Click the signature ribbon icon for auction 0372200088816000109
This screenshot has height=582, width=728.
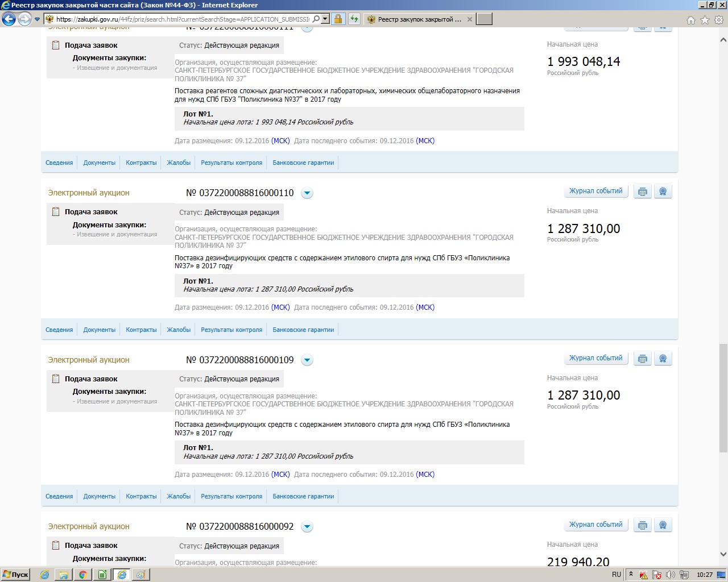[663, 359]
